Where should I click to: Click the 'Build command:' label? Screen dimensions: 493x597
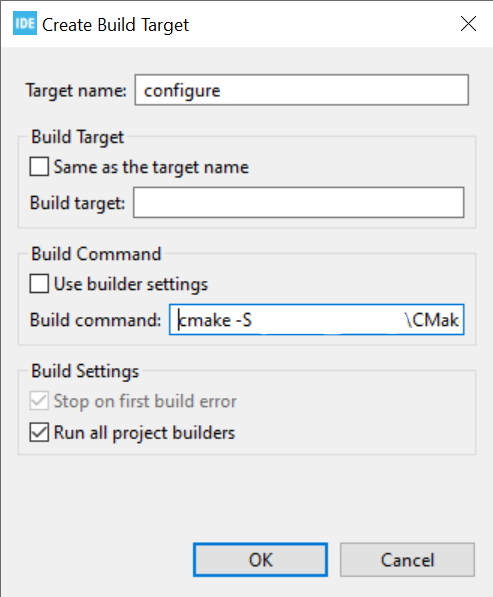pos(96,320)
